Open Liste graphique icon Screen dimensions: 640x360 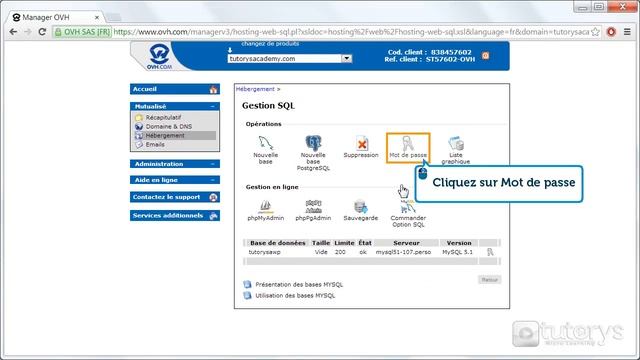pos(456,144)
